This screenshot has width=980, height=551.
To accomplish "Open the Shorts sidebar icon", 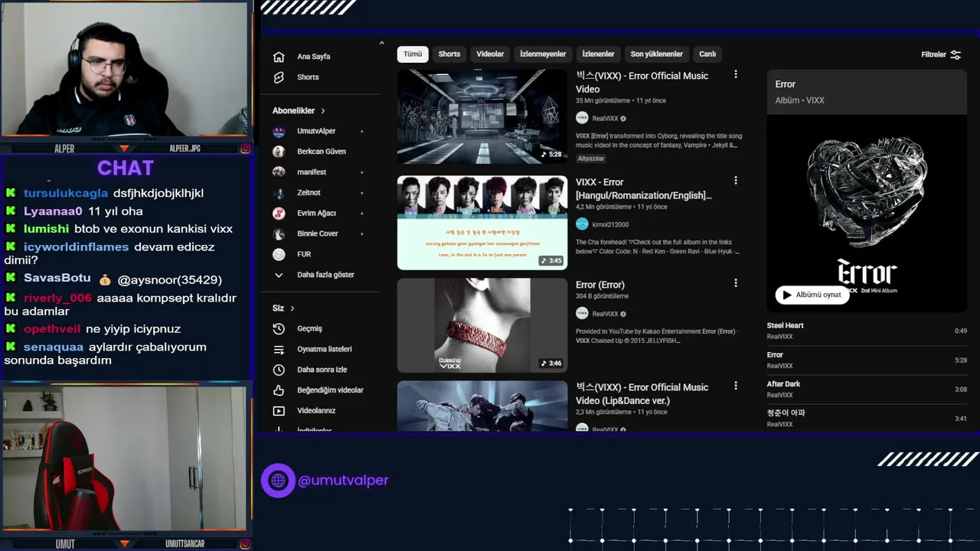I will [x=279, y=77].
